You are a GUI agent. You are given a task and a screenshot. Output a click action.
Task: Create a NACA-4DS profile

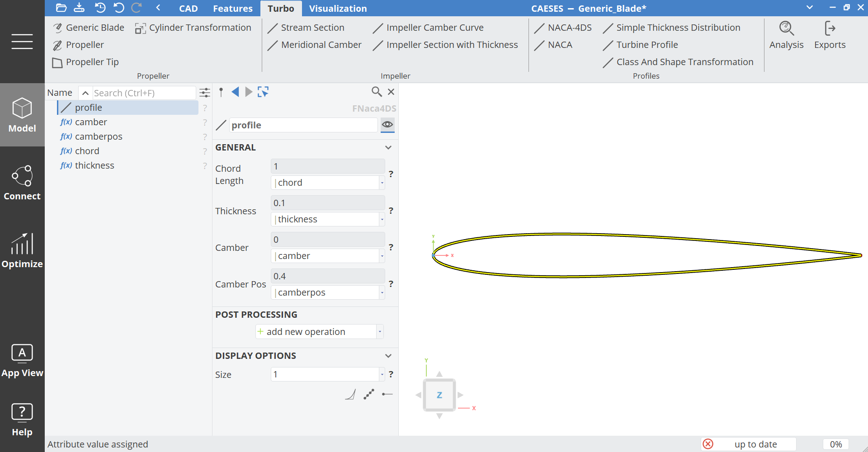coord(563,28)
